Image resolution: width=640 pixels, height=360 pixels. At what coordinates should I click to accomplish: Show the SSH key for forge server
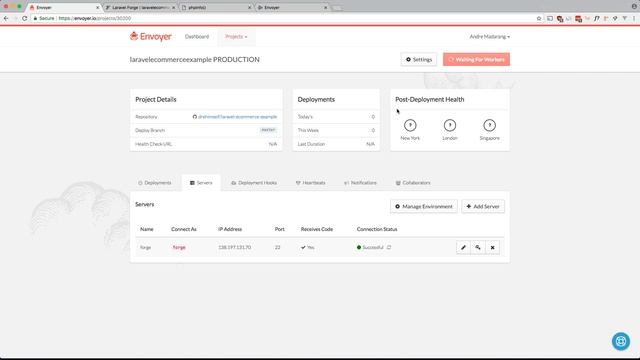478,247
